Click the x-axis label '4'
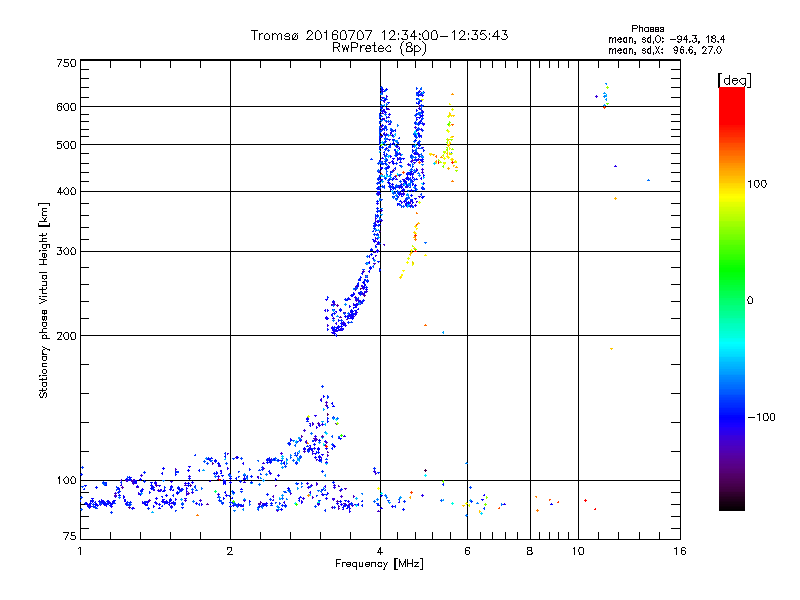The image size is (800, 600). 380,551
